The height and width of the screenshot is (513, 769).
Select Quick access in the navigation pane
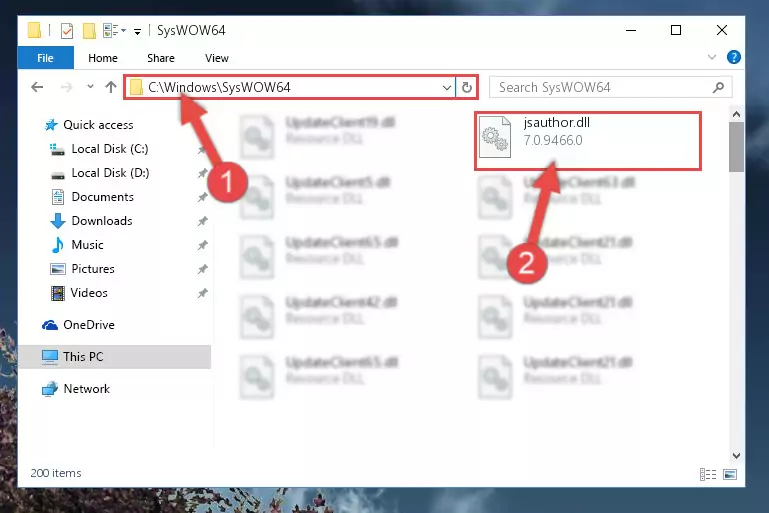pyautogui.click(x=98, y=125)
